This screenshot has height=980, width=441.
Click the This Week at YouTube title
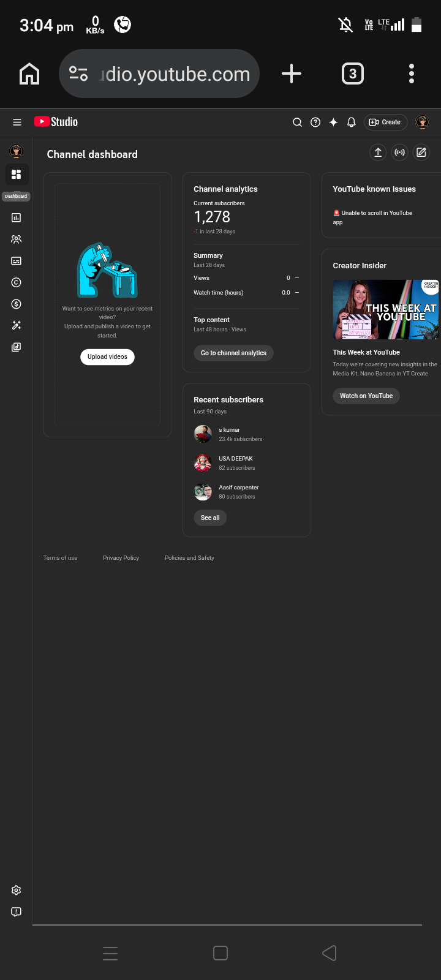pyautogui.click(x=366, y=352)
